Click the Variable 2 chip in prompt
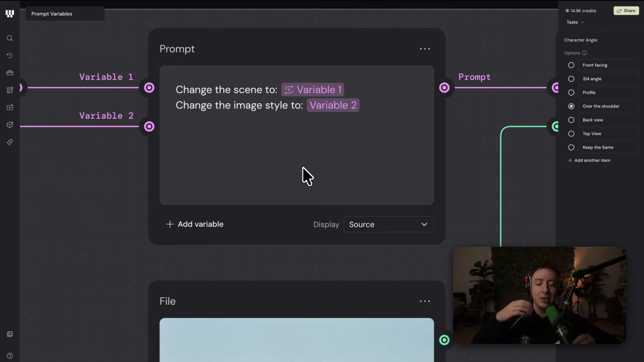Screen dimensions: 644x362 pos(333,105)
